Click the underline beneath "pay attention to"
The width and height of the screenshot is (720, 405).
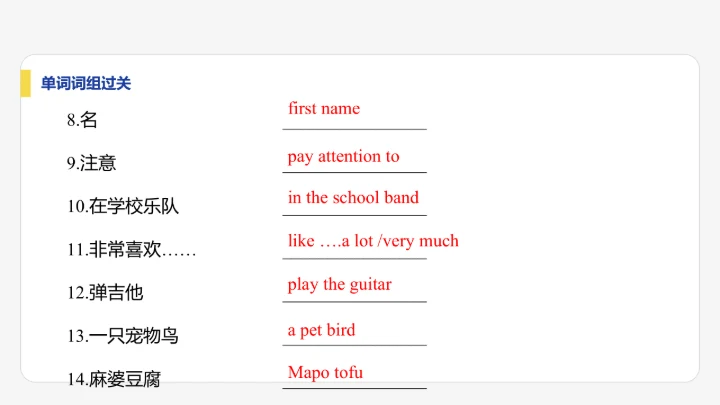coord(355,172)
